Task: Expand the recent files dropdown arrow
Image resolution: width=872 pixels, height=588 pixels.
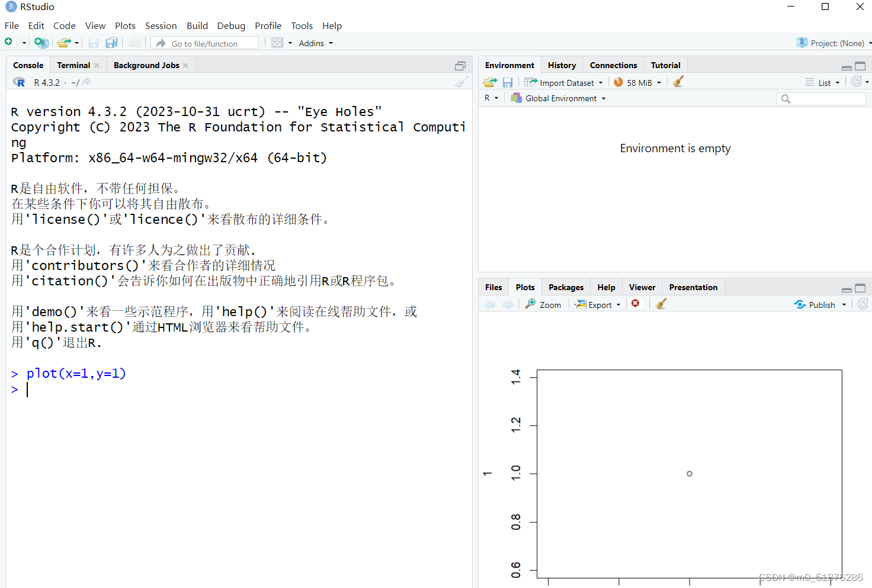Action: click(x=77, y=43)
